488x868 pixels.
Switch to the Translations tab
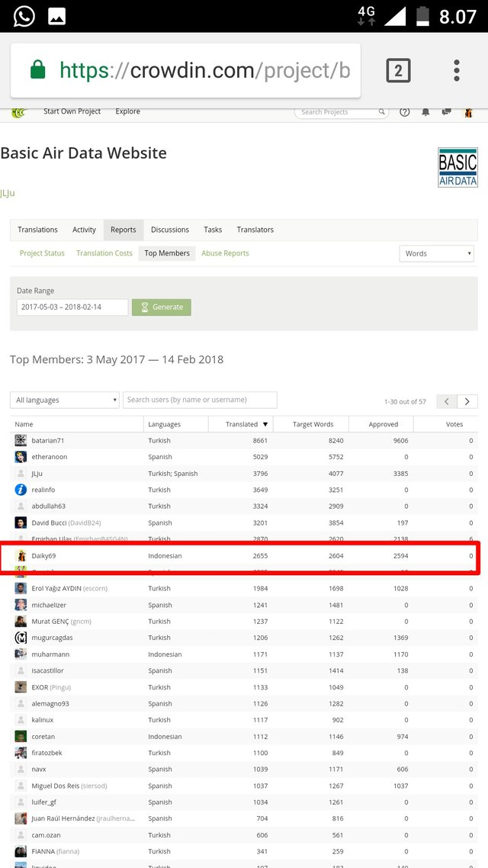pos(37,230)
